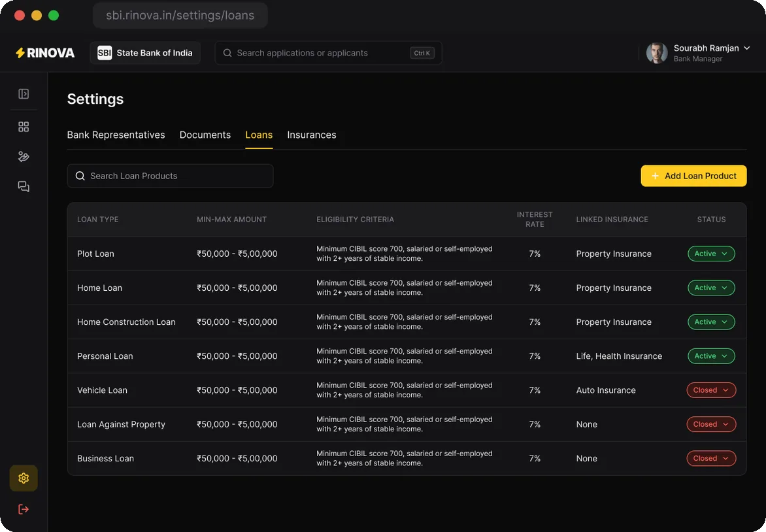This screenshot has width=766, height=532.
Task: Click Life, Health Insurance in Personal Loan row
Action: tap(619, 356)
